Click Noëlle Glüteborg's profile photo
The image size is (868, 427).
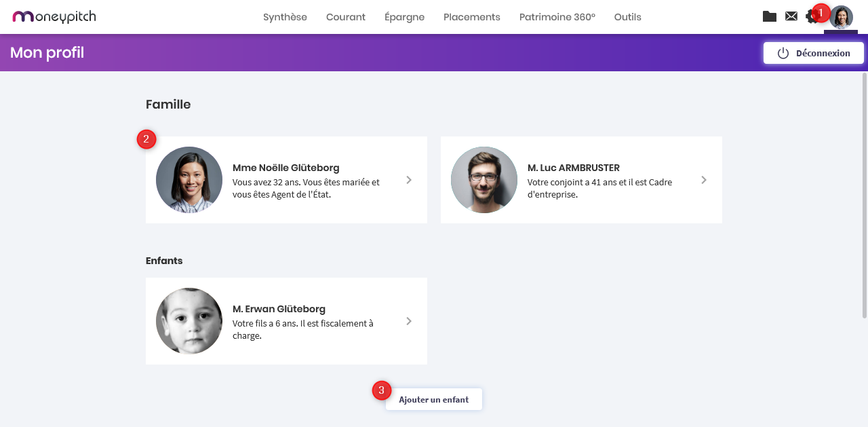tap(189, 180)
